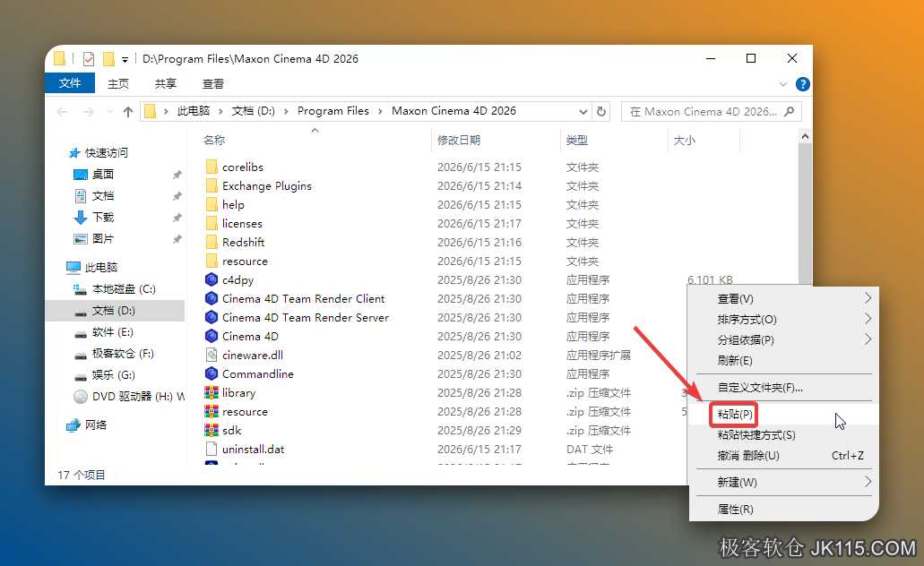The width and height of the screenshot is (924, 566).
Task: Click the library zip archive icon
Action: (212, 393)
